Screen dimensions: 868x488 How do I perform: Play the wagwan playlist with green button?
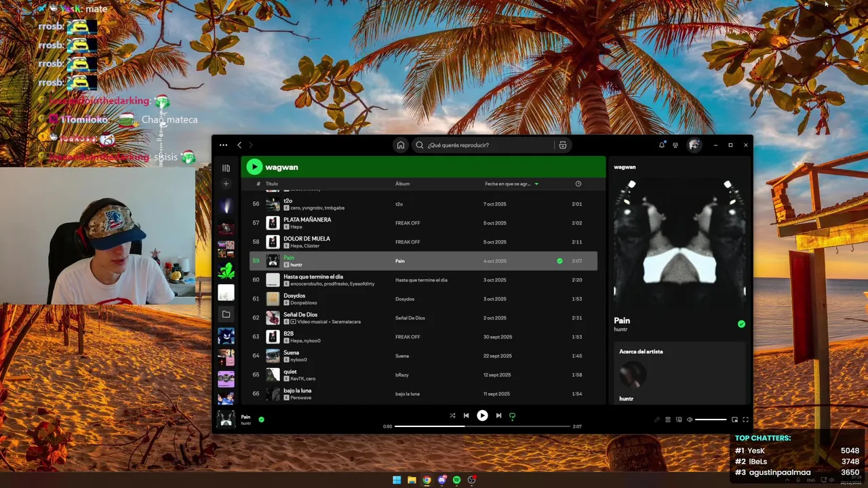254,167
